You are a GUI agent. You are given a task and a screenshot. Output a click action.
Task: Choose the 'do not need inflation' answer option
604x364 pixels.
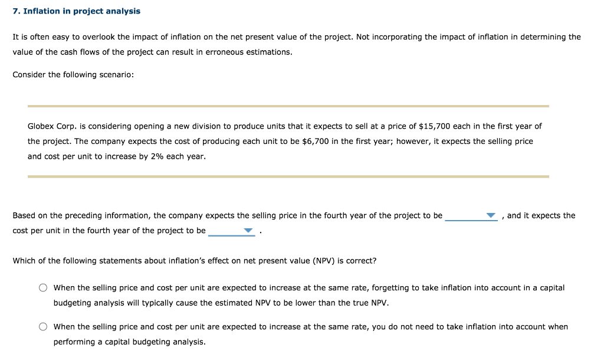(42, 326)
